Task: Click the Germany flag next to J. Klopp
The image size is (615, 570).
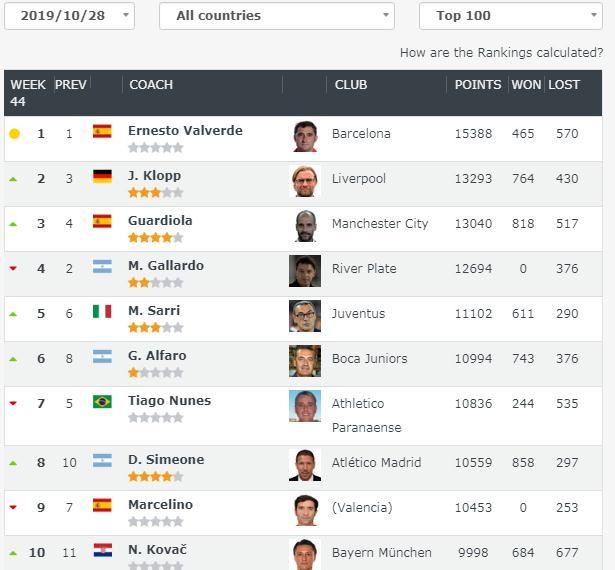Action: pyautogui.click(x=102, y=176)
